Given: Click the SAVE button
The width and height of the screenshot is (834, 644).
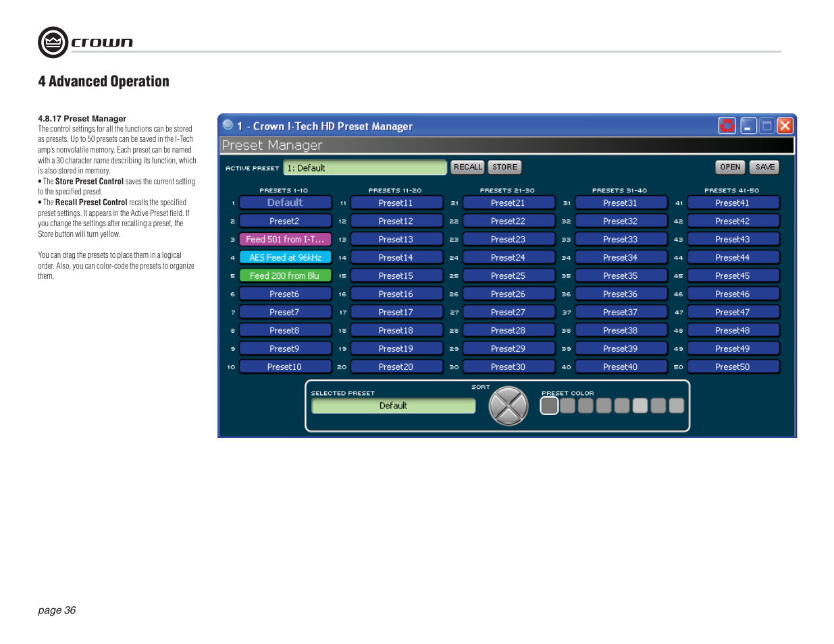Looking at the screenshot, I should point(764,167).
